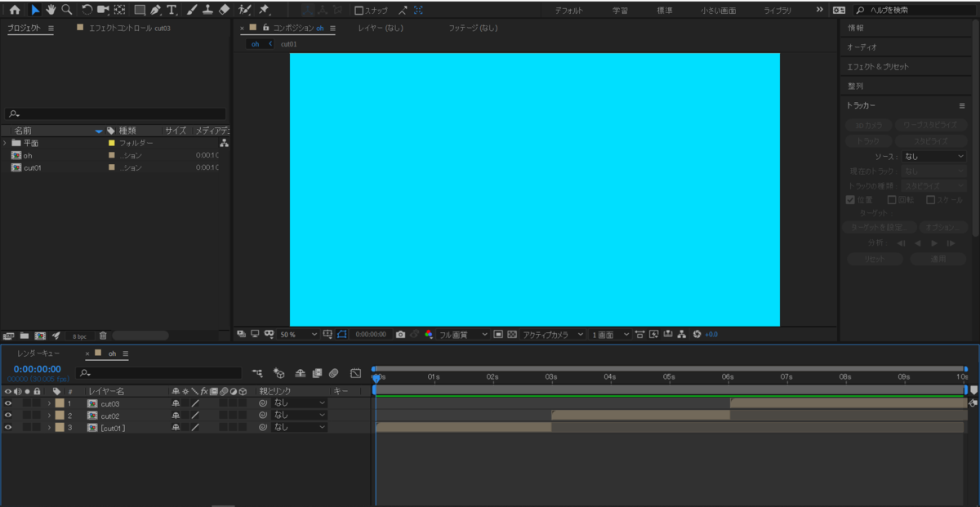Screen dimensions: 980x507
Task: Select the Brush tool
Action: click(x=192, y=11)
